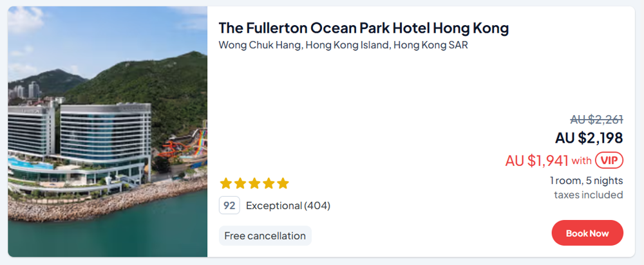The height and width of the screenshot is (265, 644).
Task: Click the Book Now button
Action: pos(587,233)
